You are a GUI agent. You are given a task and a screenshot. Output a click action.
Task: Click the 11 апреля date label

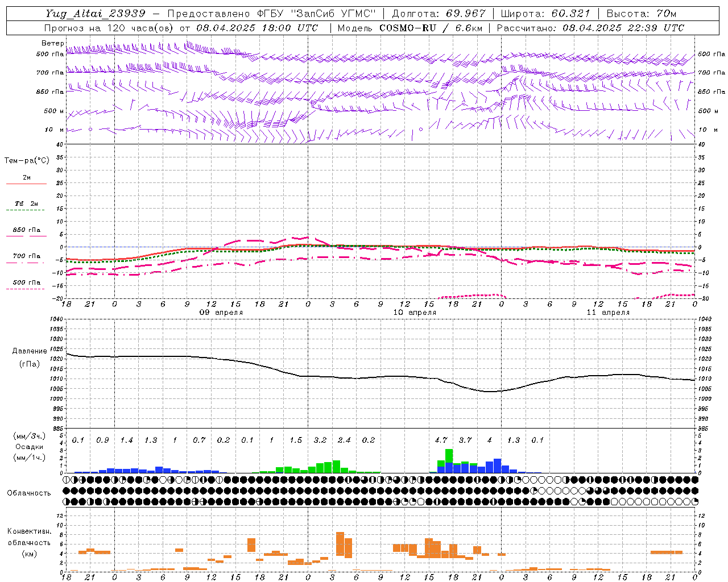click(608, 313)
